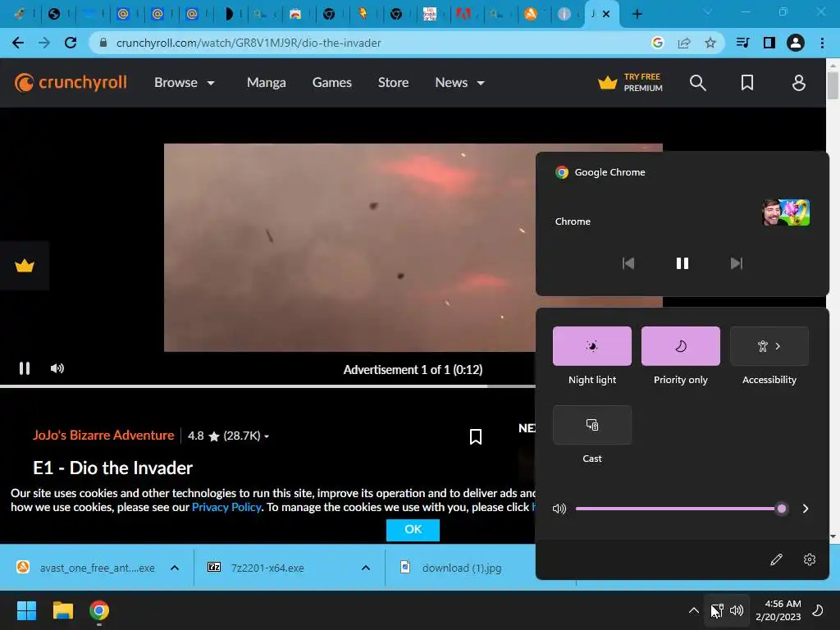Toggle Priority only focus mode
Image resolution: width=840 pixels, height=630 pixels.
coord(680,346)
